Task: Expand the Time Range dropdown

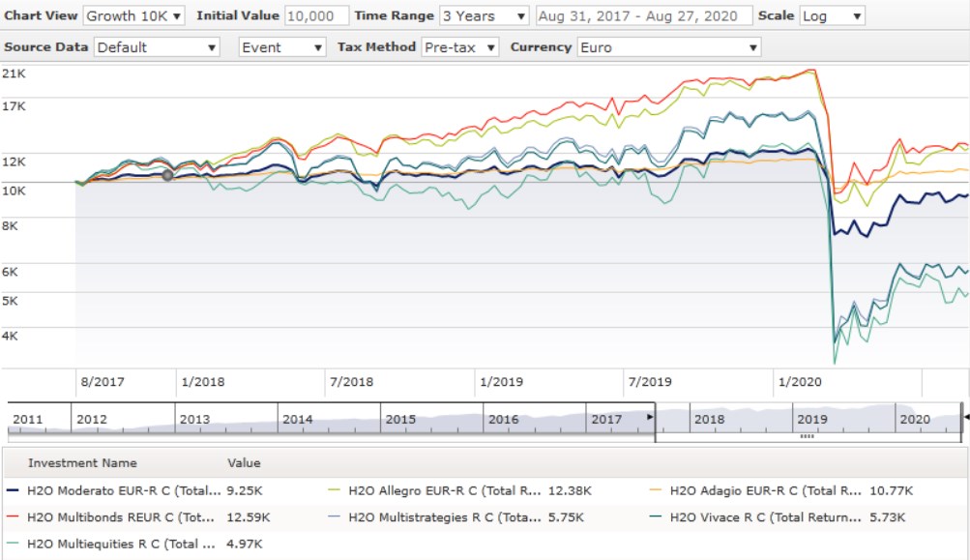Action: [484, 16]
